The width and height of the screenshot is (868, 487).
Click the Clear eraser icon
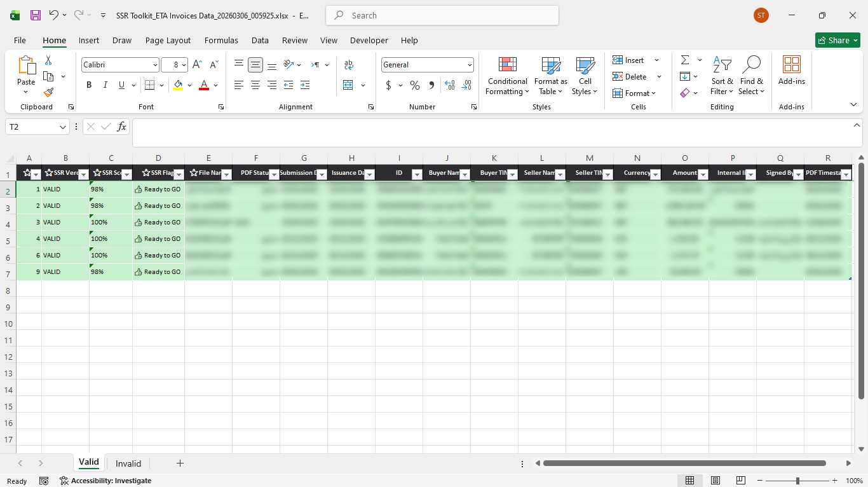685,93
